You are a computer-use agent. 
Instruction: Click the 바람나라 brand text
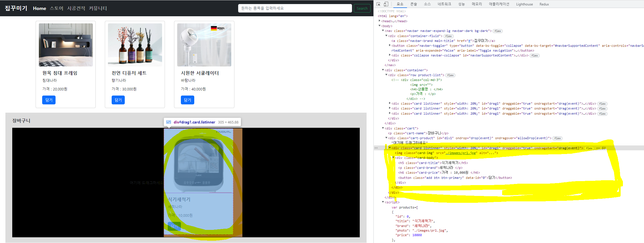pos(188,80)
